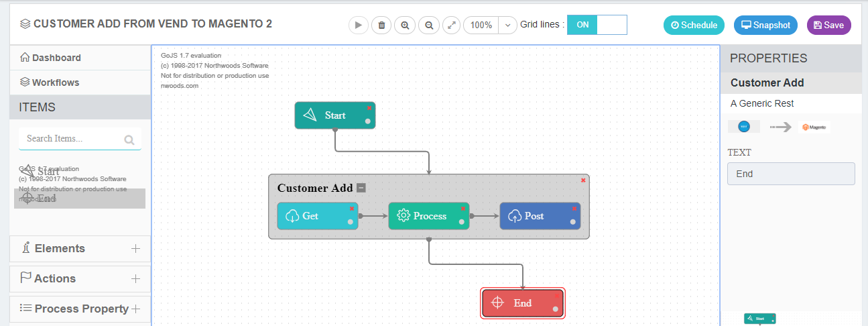Select the Get node
The image size is (868, 326).
[318, 216]
